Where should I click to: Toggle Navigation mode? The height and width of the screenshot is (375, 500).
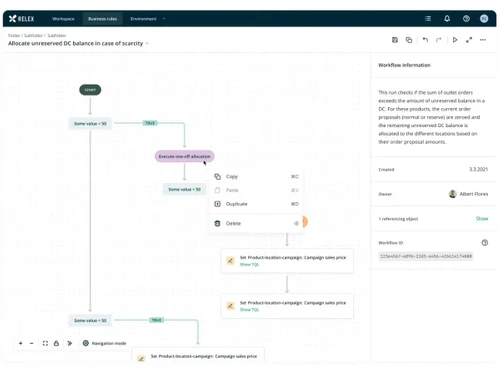click(104, 343)
